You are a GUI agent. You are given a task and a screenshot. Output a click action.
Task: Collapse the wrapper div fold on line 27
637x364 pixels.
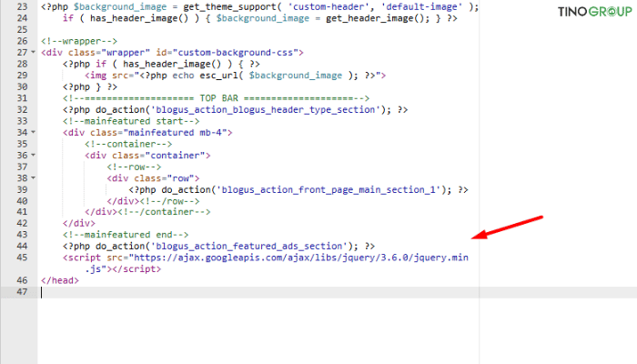pyautogui.click(x=34, y=53)
